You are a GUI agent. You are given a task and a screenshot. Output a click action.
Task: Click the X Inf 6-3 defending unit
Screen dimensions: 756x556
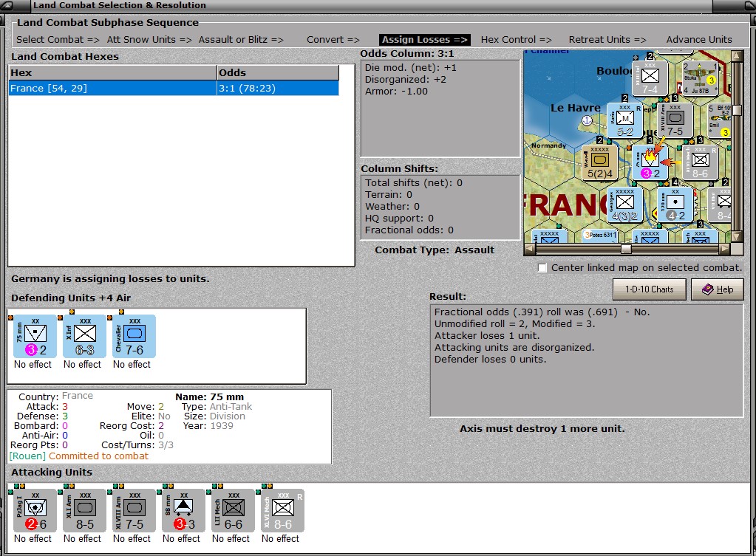(84, 337)
